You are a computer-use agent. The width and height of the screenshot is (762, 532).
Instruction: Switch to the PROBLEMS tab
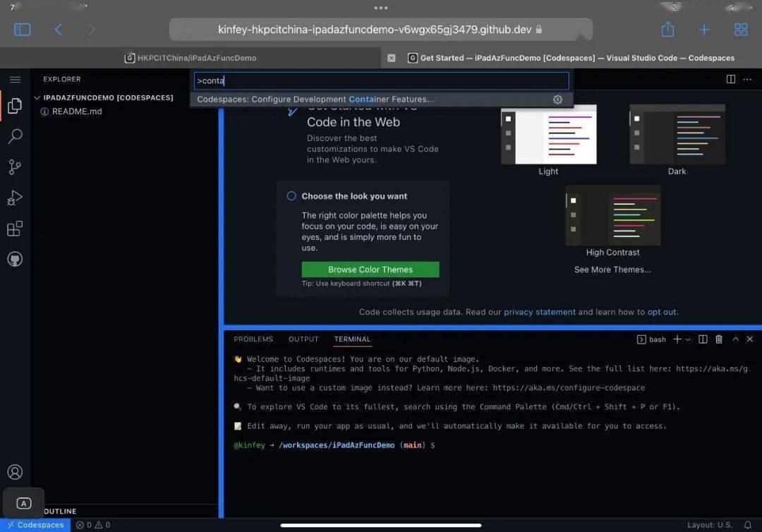(253, 339)
